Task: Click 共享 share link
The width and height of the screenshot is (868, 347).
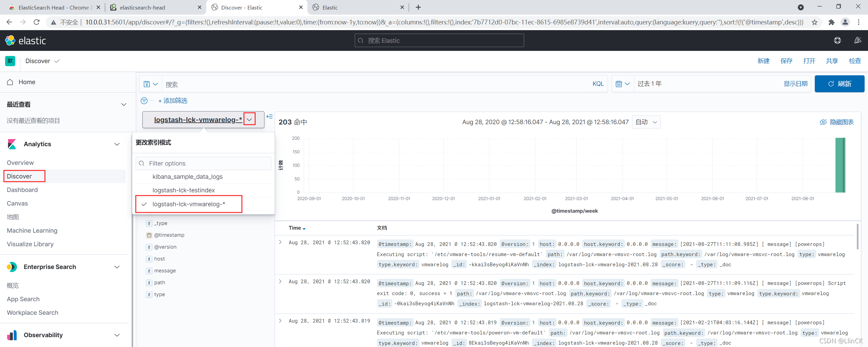Action: tap(832, 61)
